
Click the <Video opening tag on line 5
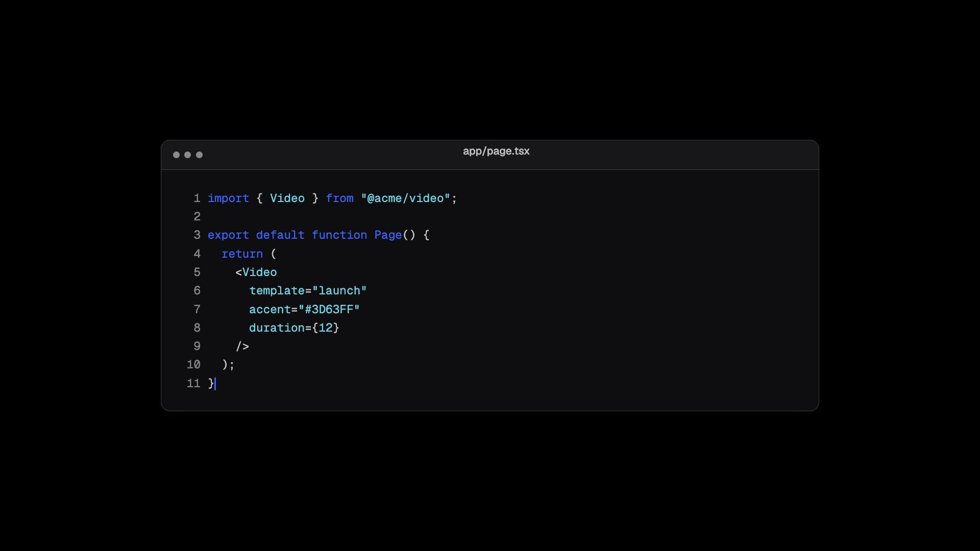click(256, 272)
